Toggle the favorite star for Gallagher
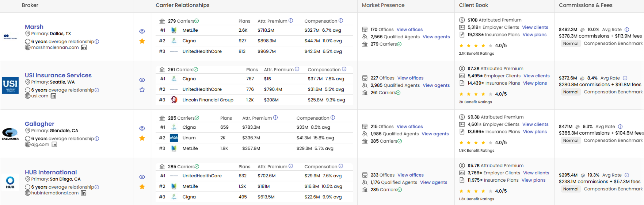Image resolution: width=644 pixels, height=205 pixels. [x=142, y=138]
